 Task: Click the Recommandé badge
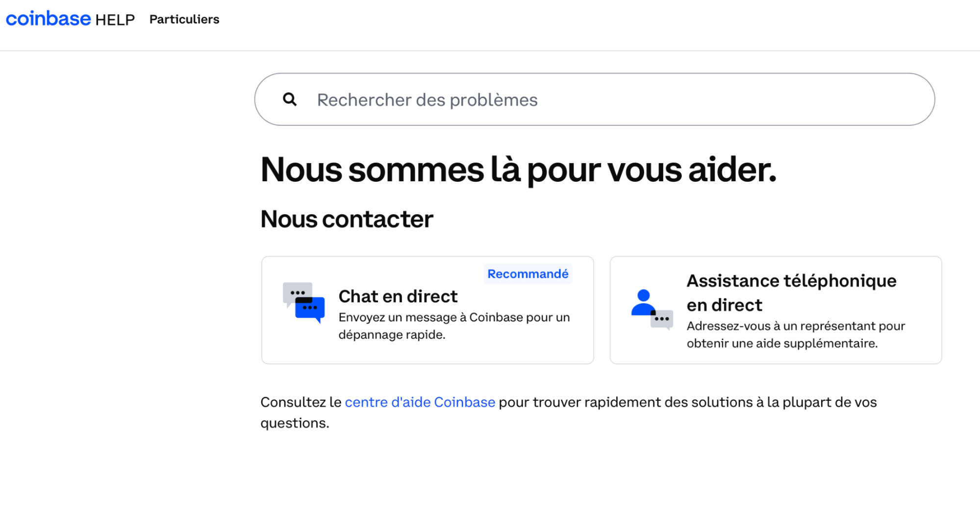(x=528, y=273)
